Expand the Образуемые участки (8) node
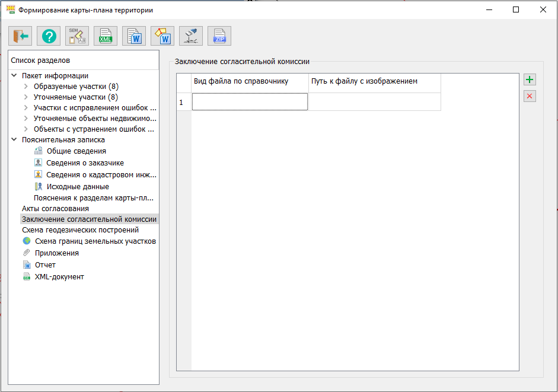Viewport: 558px width, 392px height. (x=26, y=87)
